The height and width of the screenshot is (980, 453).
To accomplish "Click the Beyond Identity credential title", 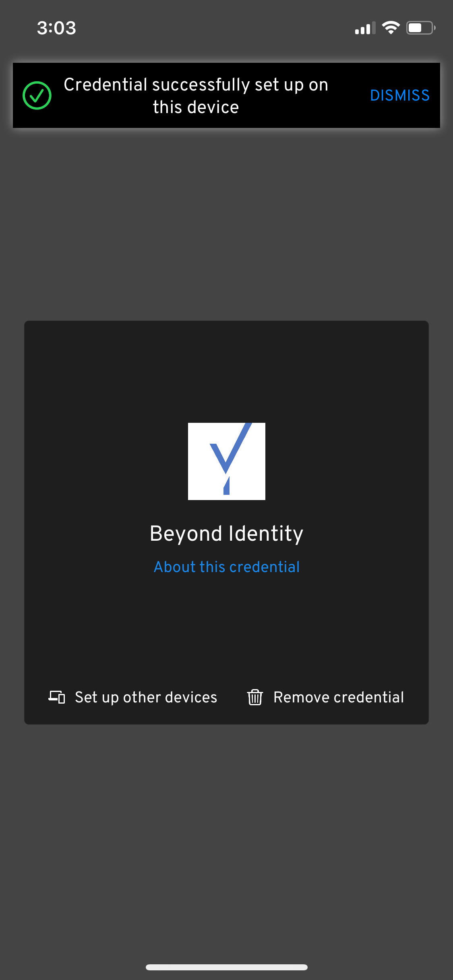I will click(226, 533).
